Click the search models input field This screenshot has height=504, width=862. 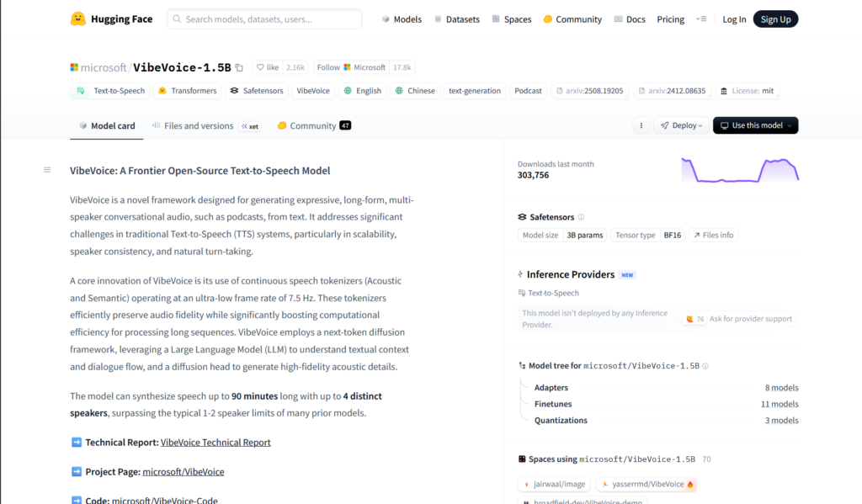pyautogui.click(x=264, y=19)
